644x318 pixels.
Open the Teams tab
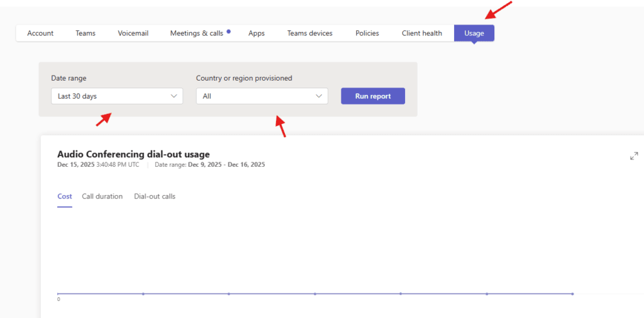pos(86,33)
